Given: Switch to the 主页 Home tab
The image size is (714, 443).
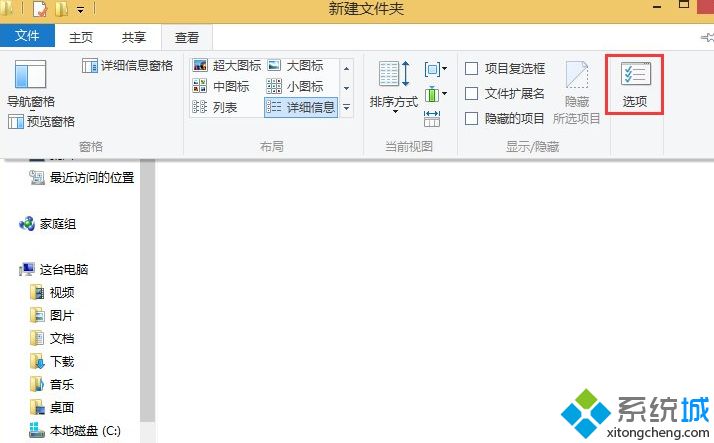Looking at the screenshot, I should [81, 37].
